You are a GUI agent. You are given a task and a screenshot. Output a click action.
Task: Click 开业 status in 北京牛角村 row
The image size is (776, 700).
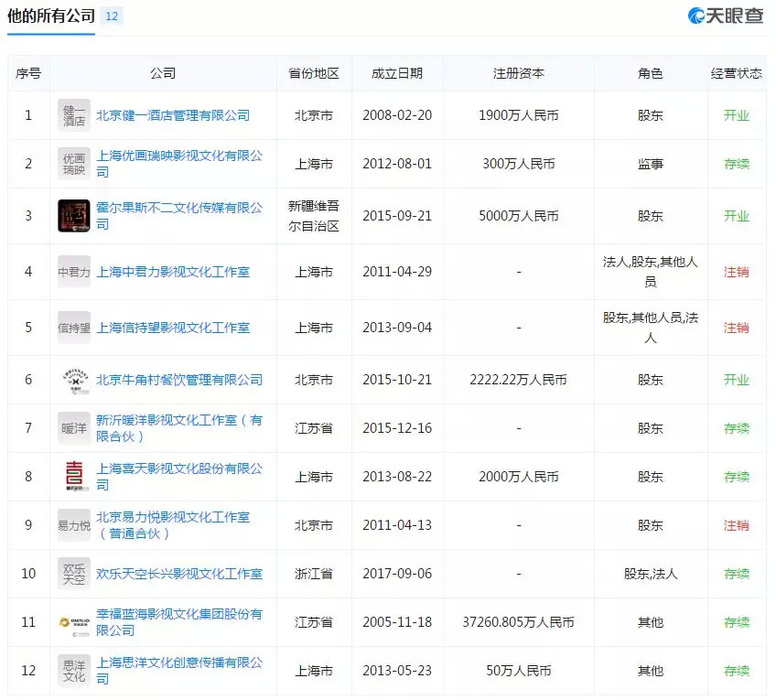(737, 380)
